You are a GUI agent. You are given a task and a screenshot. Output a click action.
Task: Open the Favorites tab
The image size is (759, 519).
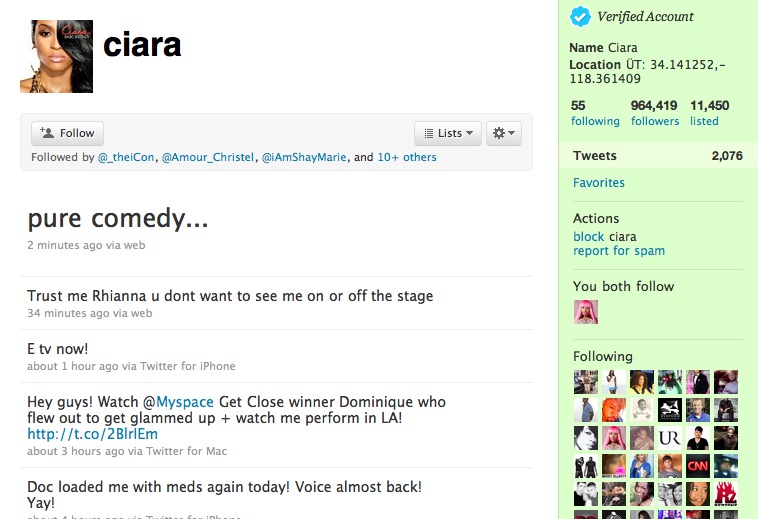pos(599,183)
